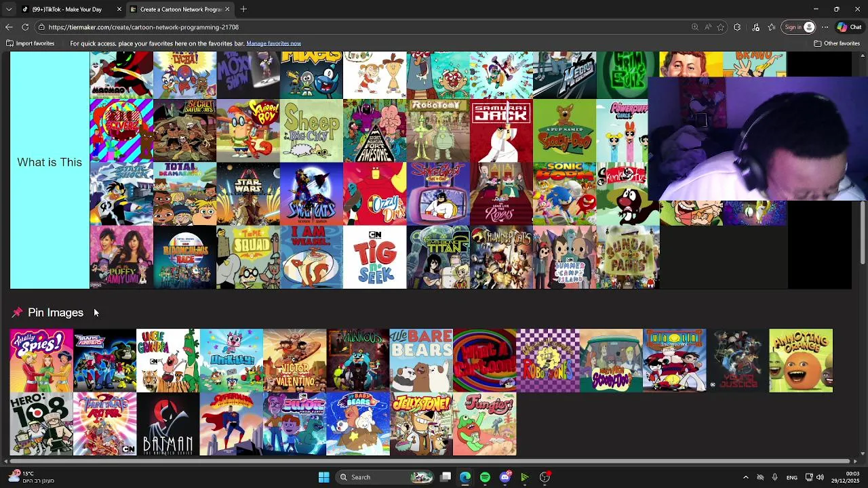Open the favorites list icon
The width and height of the screenshot is (868, 488).
tap(772, 27)
